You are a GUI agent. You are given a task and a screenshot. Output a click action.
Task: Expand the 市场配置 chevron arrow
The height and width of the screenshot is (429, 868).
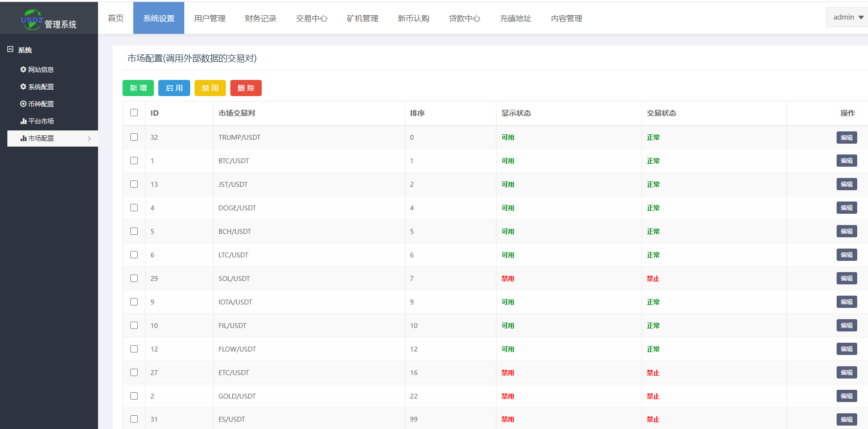click(89, 139)
